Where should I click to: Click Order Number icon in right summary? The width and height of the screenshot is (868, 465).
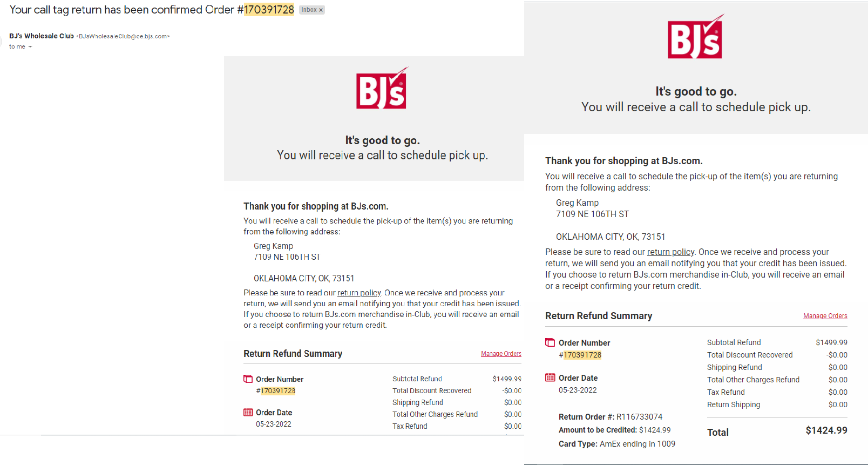coord(550,342)
